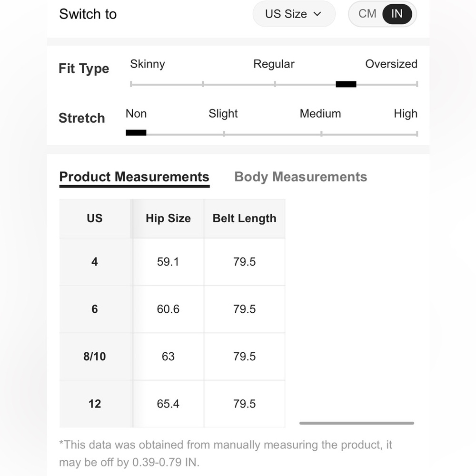Click the Stretch slider Non marker
This screenshot has width=476, height=476.
[x=136, y=133]
